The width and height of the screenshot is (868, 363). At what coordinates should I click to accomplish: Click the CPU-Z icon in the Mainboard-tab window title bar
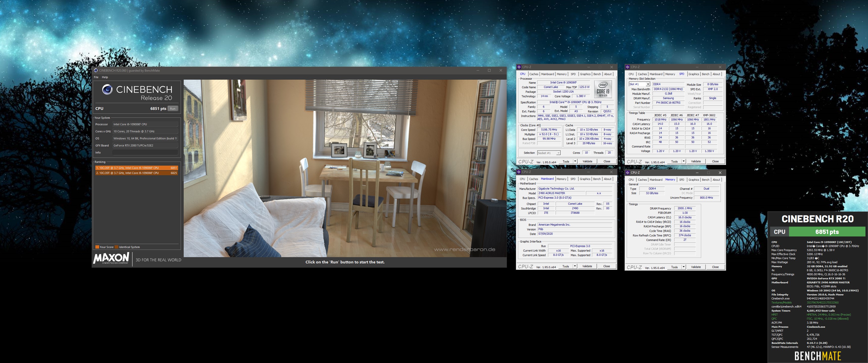tap(519, 172)
